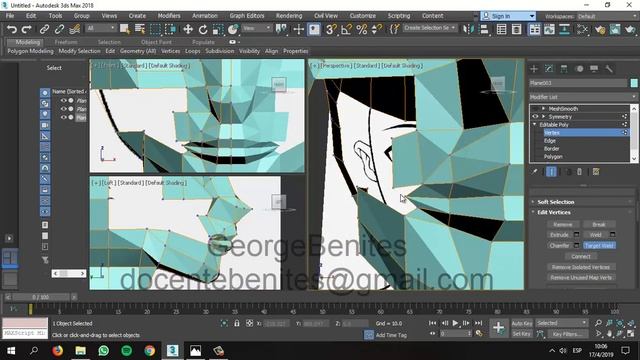This screenshot has width=640, height=360.
Task: Click the Break vertex button
Action: 599,224
